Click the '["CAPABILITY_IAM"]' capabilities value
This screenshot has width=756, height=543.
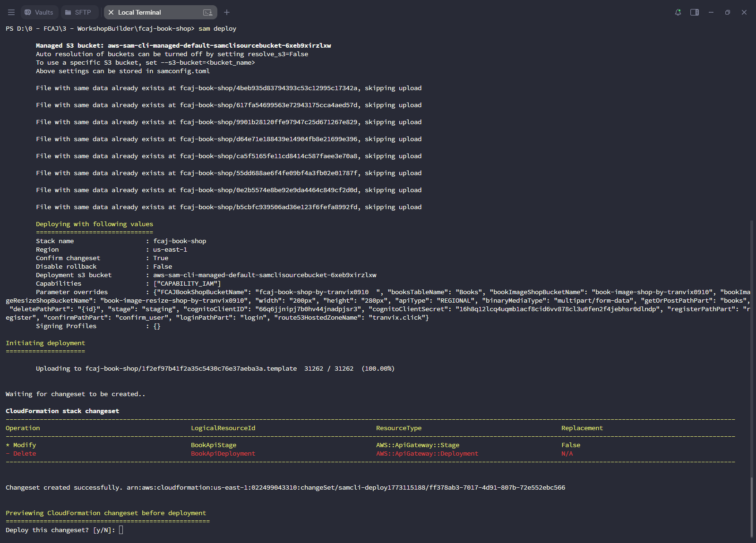pos(187,283)
